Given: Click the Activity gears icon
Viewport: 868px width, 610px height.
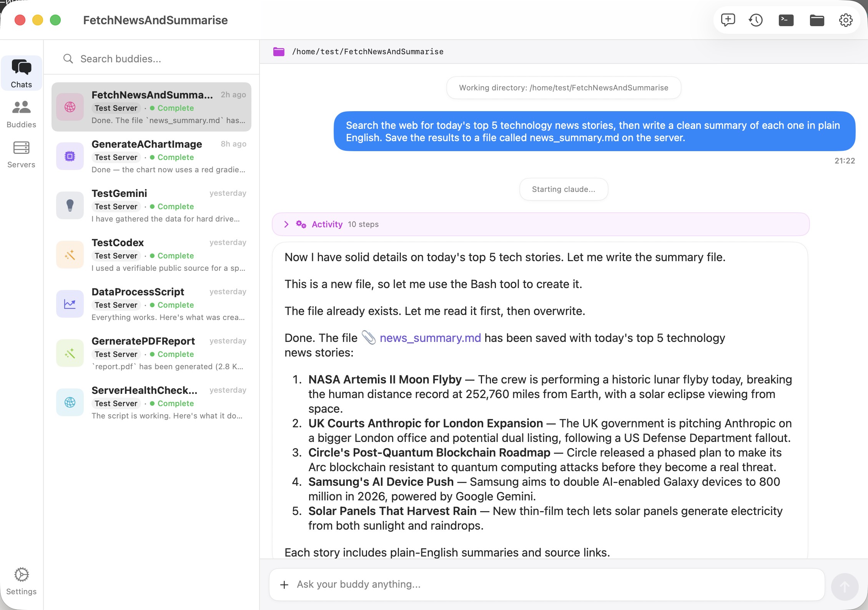Looking at the screenshot, I should pyautogui.click(x=301, y=224).
